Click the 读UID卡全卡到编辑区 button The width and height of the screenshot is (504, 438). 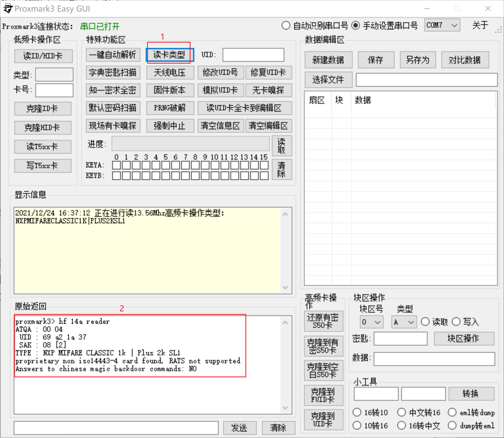pos(245,108)
